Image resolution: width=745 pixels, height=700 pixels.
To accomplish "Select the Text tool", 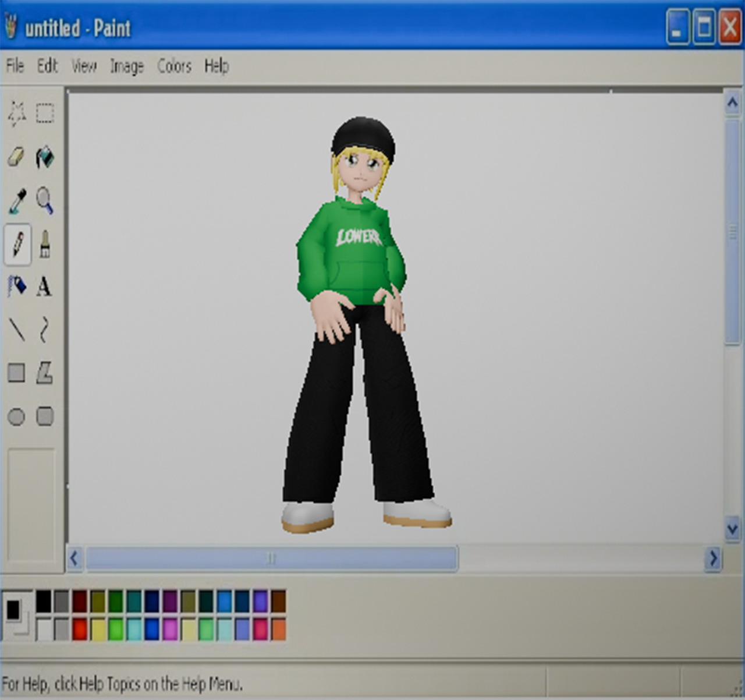I will pyautogui.click(x=44, y=287).
